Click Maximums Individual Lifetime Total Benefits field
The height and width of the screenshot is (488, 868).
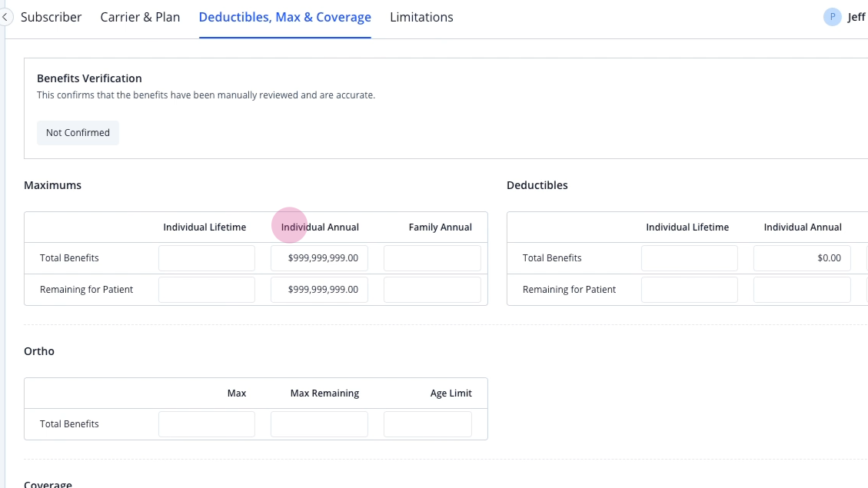pyautogui.click(x=207, y=258)
